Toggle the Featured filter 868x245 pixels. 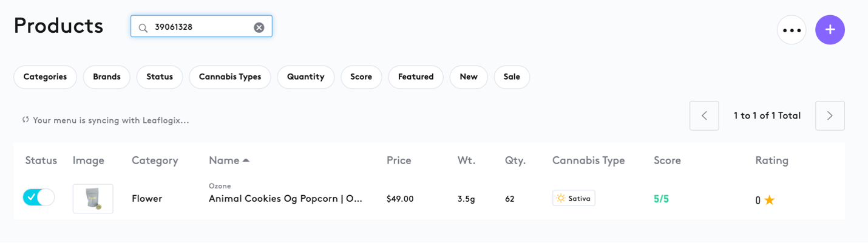(x=416, y=77)
